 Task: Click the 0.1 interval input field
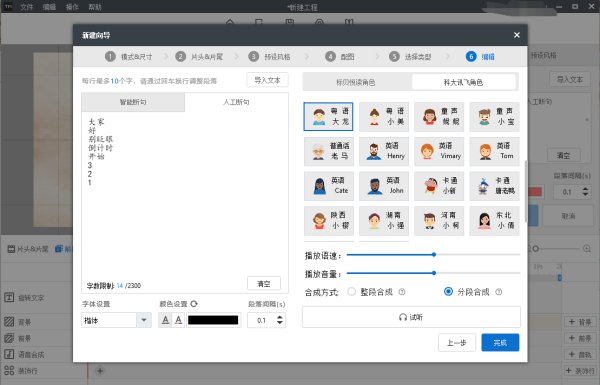[262, 320]
